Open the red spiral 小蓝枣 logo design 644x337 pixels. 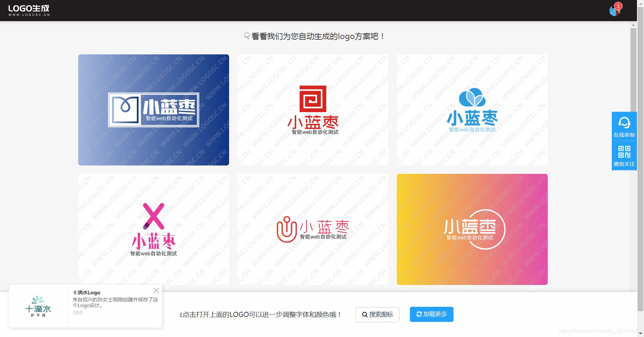[313, 110]
